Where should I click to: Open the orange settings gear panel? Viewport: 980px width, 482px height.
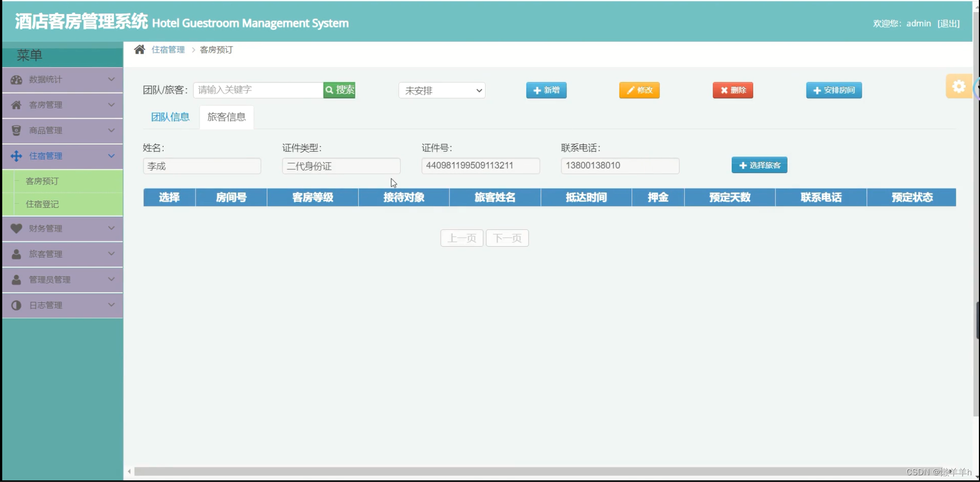[x=959, y=86]
